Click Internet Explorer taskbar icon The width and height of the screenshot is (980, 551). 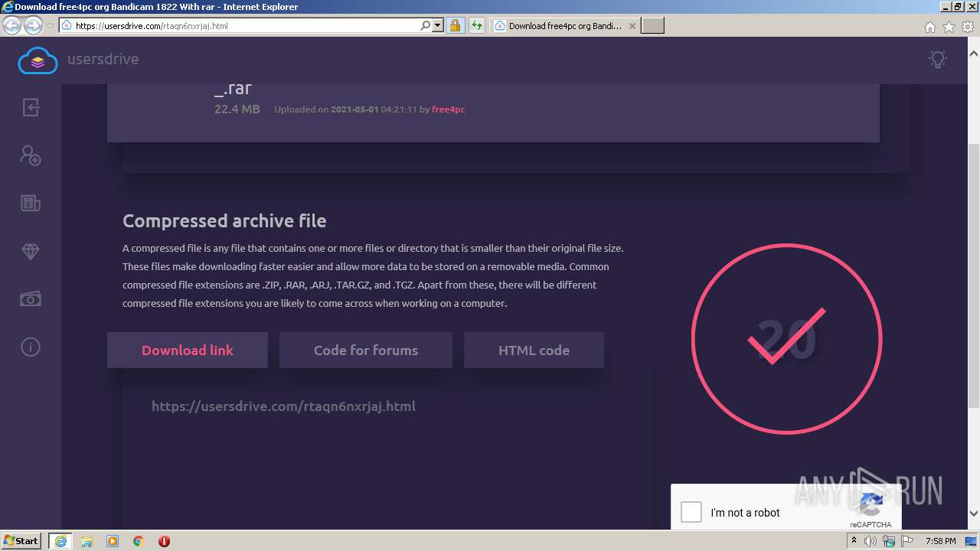[x=60, y=541]
